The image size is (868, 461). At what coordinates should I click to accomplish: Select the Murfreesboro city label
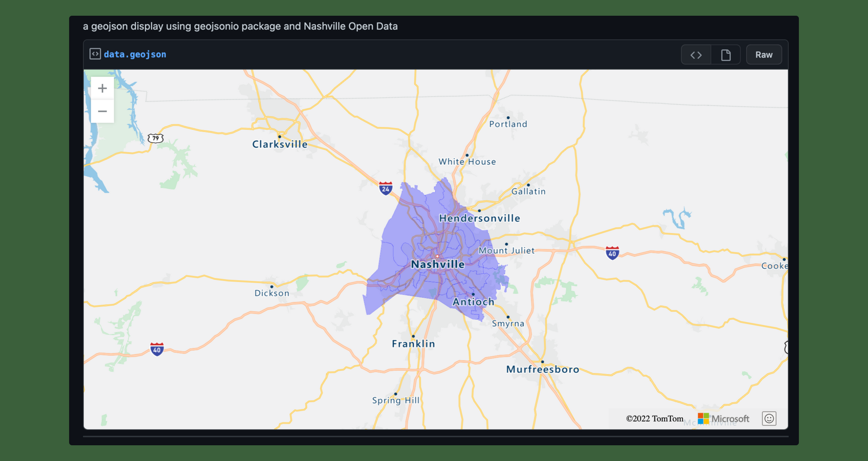click(x=542, y=369)
